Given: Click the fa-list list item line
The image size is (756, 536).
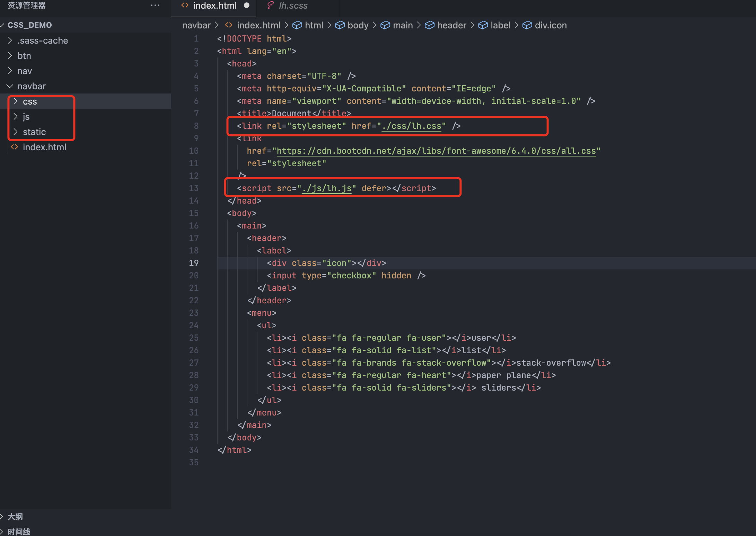Looking at the screenshot, I should pos(386,350).
